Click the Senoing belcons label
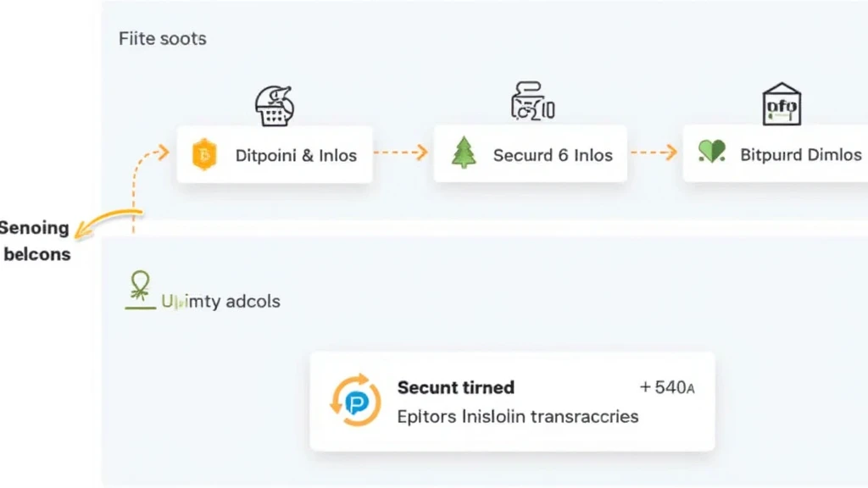This screenshot has width=868, height=488. coord(36,241)
